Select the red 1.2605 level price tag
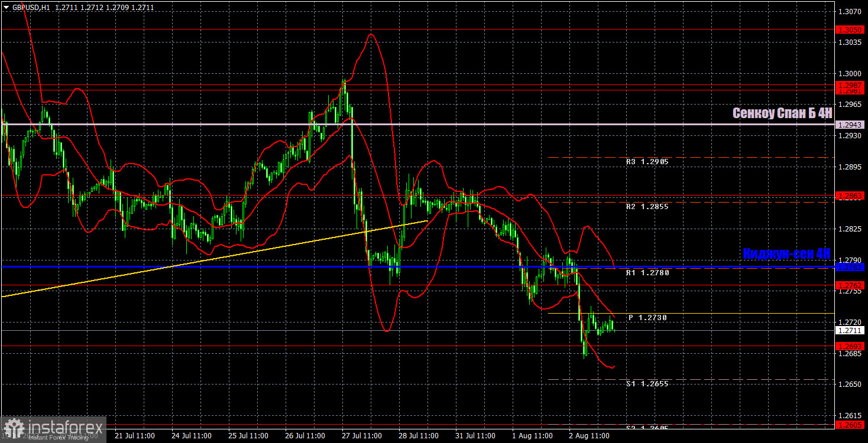 point(850,424)
